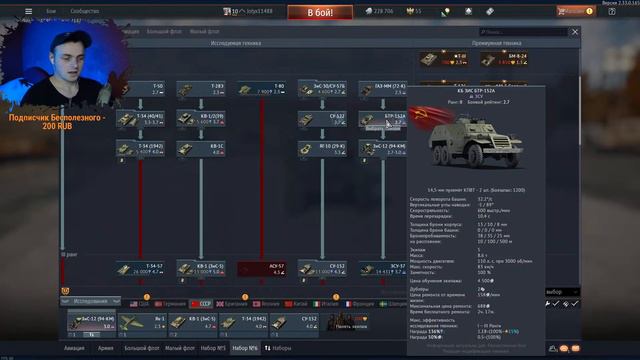Viewport: 640px width, 360px height.
Task: Open the gift box icon top right
Action: [612, 11]
